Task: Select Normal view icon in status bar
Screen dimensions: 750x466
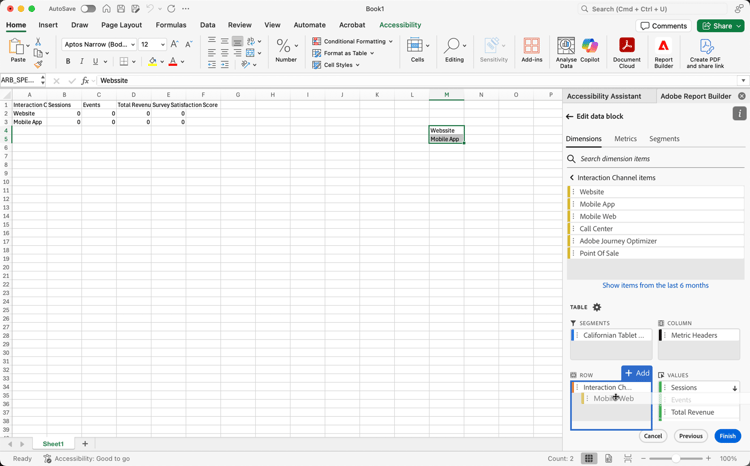Action: [x=589, y=458]
